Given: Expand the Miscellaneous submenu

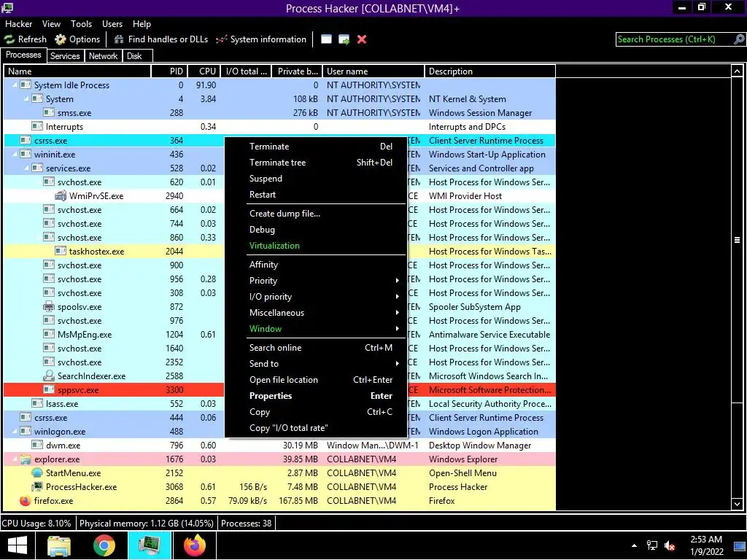Looking at the screenshot, I should (316, 312).
